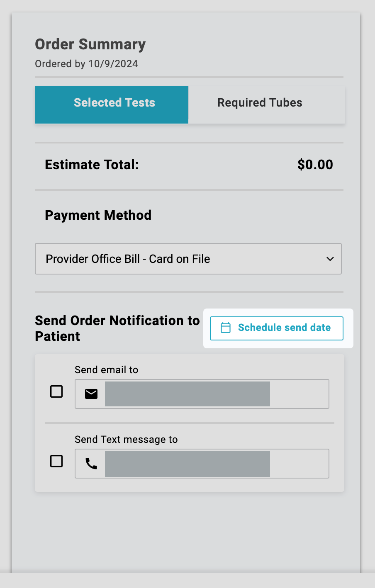Click the Ordered by 10/9/2024 text
Viewport: 375px width, 588px height.
tap(86, 64)
